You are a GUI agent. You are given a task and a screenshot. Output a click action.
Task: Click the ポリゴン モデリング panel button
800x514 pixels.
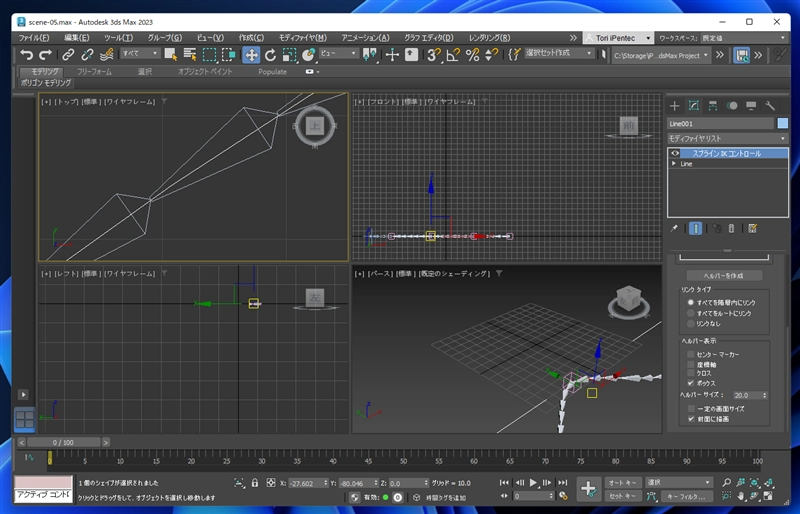[x=46, y=83]
